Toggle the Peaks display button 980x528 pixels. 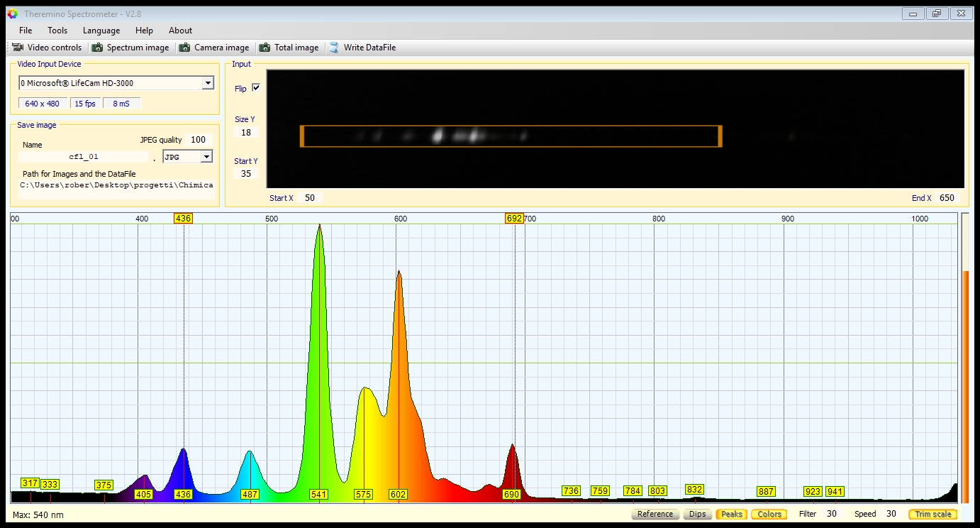click(732, 514)
